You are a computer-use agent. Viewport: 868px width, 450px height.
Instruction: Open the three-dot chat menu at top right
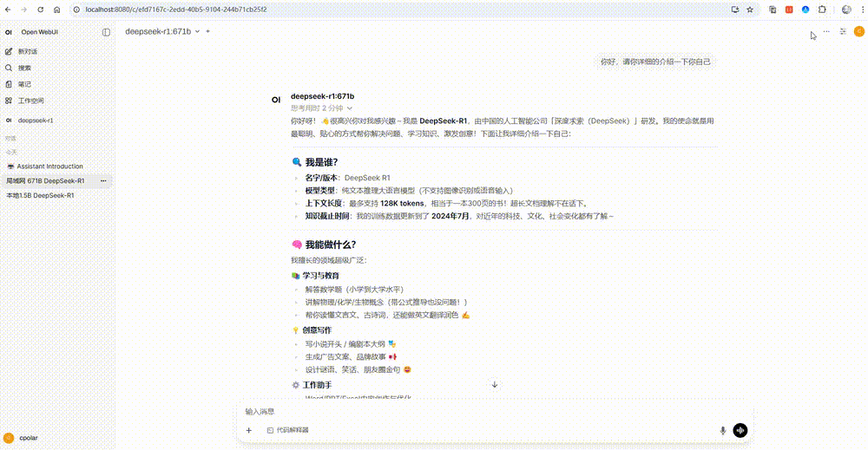826,31
